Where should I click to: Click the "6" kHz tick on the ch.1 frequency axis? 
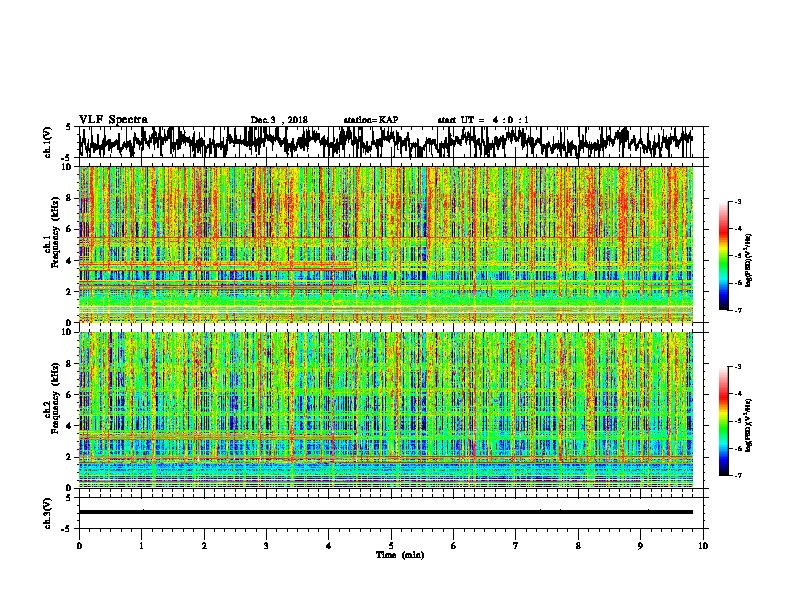click(69, 230)
